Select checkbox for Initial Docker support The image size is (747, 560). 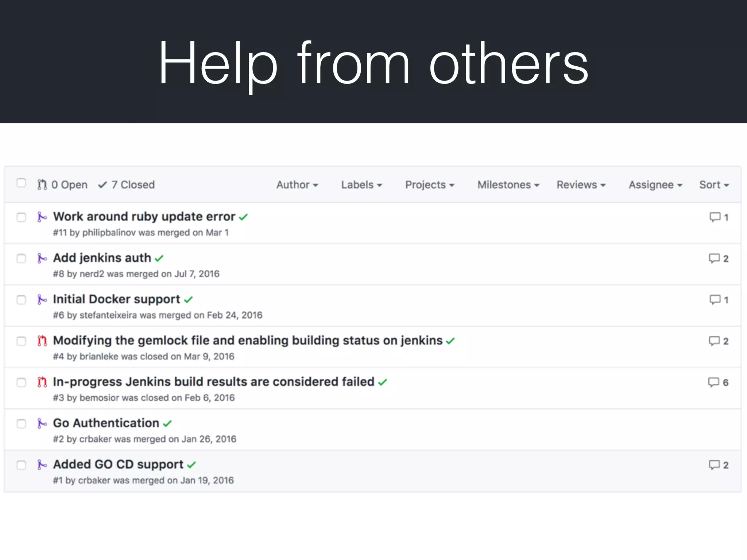22,300
